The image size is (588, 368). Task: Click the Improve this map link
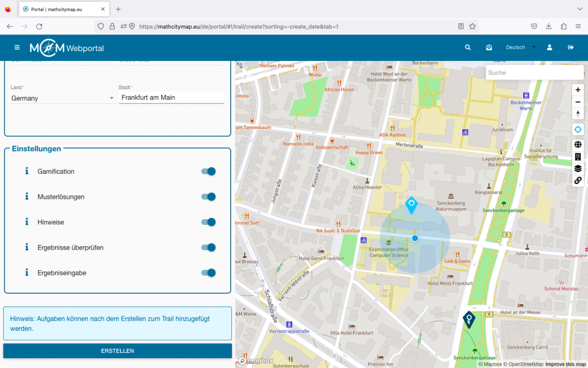point(566,364)
